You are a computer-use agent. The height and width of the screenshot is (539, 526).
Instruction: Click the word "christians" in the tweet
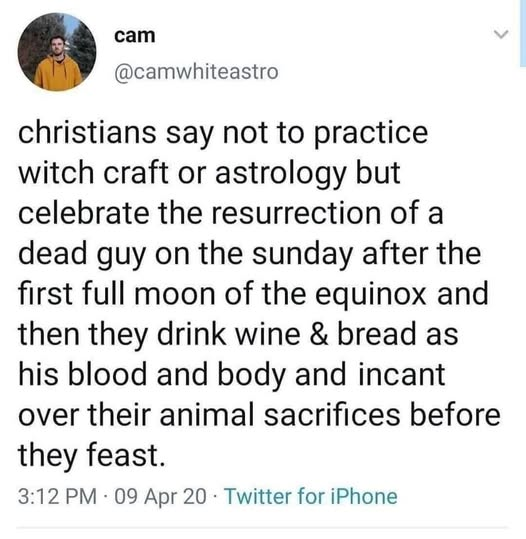tap(87, 133)
